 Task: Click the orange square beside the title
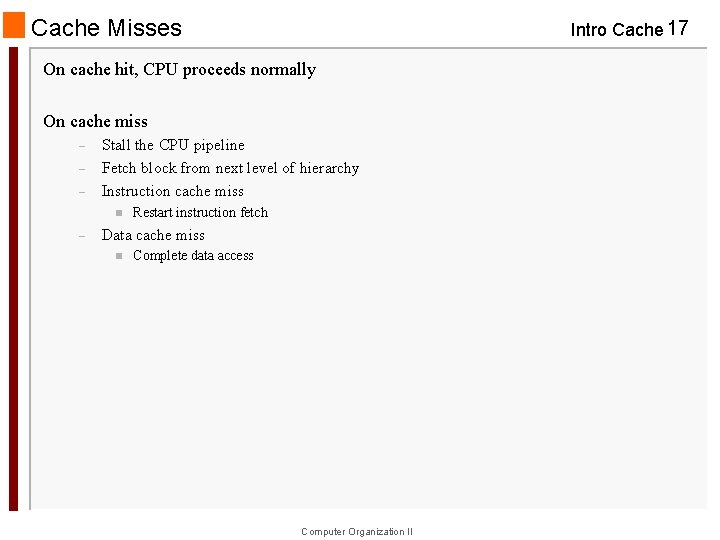[14, 25]
